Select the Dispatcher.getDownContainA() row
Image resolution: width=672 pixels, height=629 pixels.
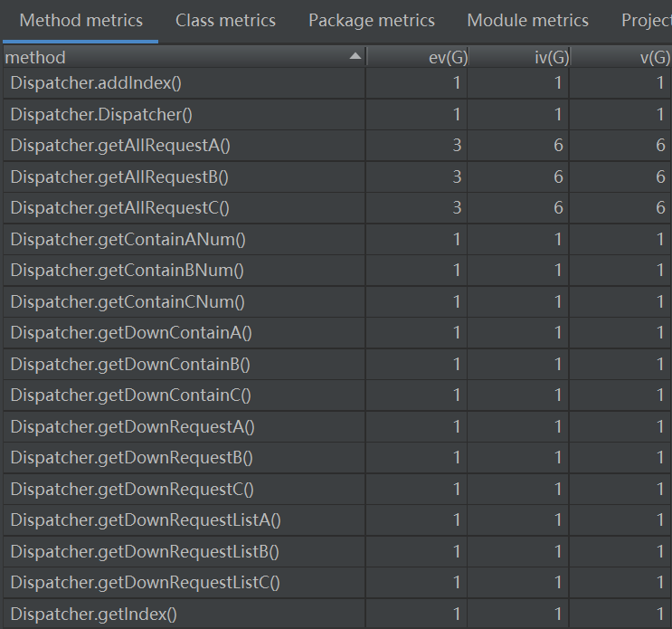pos(131,332)
